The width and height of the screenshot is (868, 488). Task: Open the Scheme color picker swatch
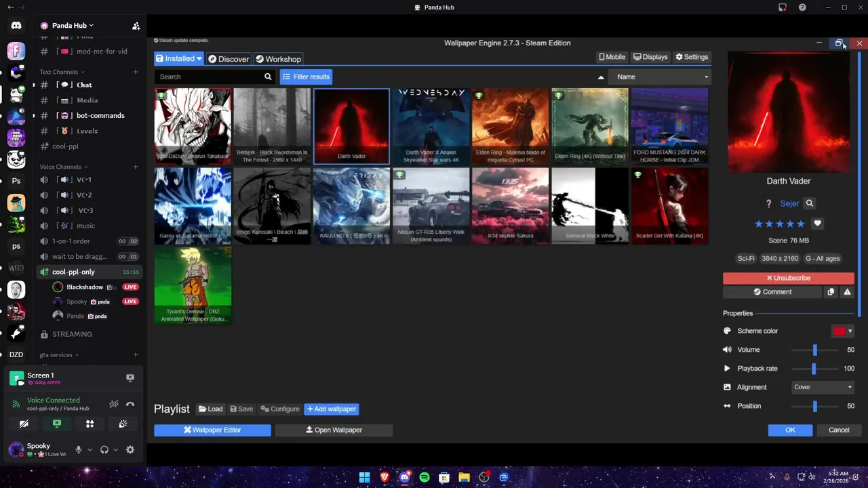[842, 331]
